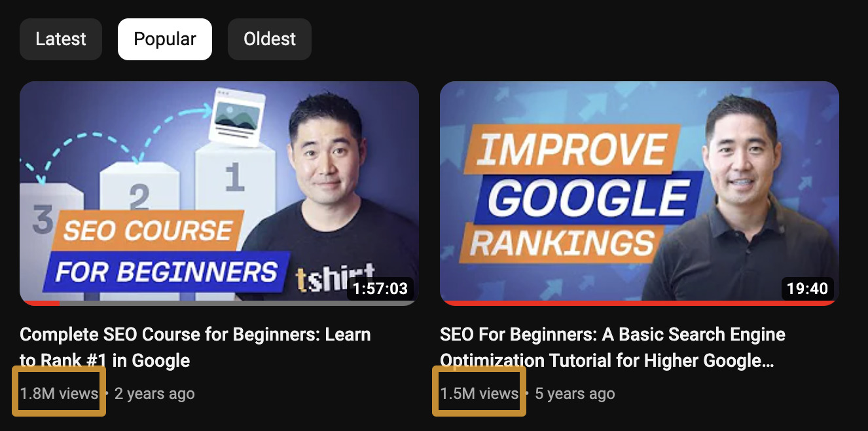The image size is (868, 431).
Task: Click the '2 years ago' upload date
Action: 154,394
